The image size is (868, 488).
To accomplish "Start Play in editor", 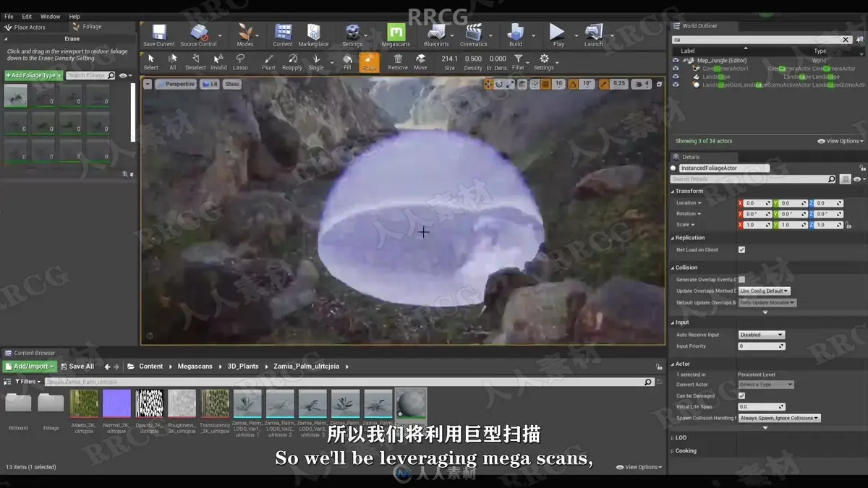I will point(558,34).
